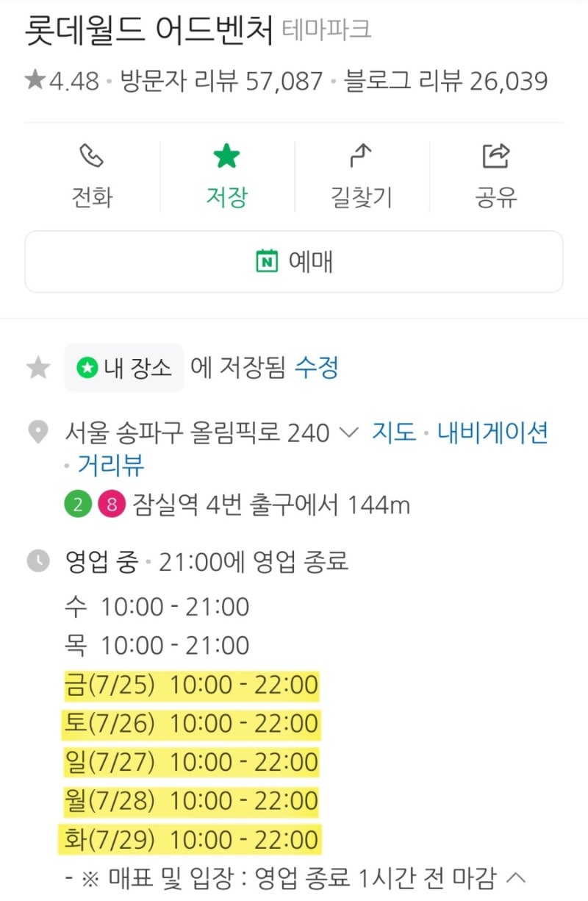
Task: Select the subway line 2 badge
Action: [x=77, y=506]
